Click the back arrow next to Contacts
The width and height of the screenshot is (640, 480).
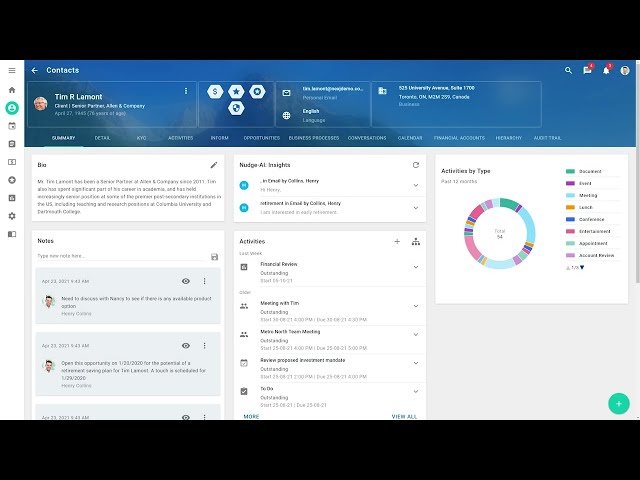pos(34,71)
